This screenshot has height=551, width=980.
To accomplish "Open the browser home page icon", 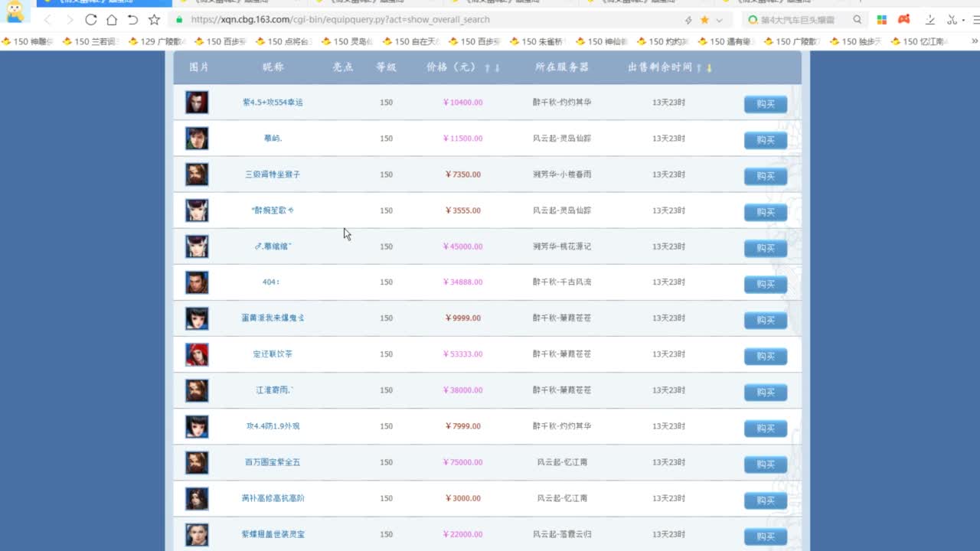I will [x=112, y=20].
